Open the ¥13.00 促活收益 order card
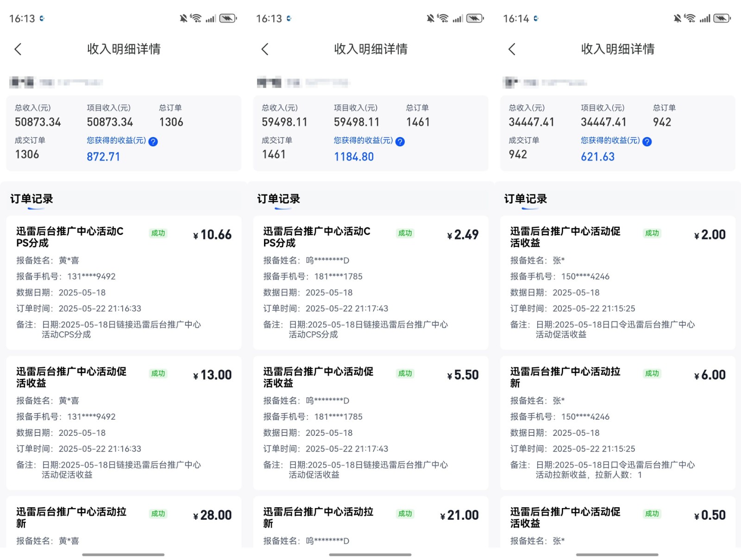The width and height of the screenshot is (741, 560). point(124,422)
